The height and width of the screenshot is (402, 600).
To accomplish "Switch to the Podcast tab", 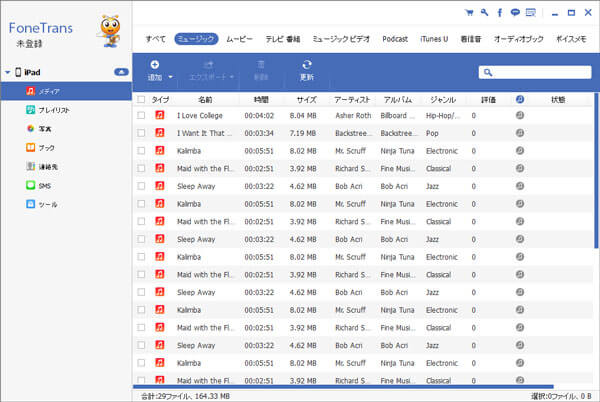I will click(395, 39).
